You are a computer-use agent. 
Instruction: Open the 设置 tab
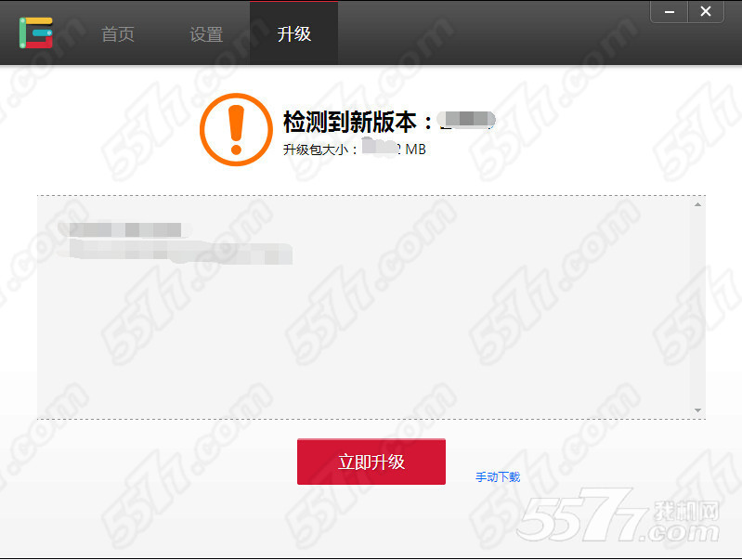click(206, 34)
